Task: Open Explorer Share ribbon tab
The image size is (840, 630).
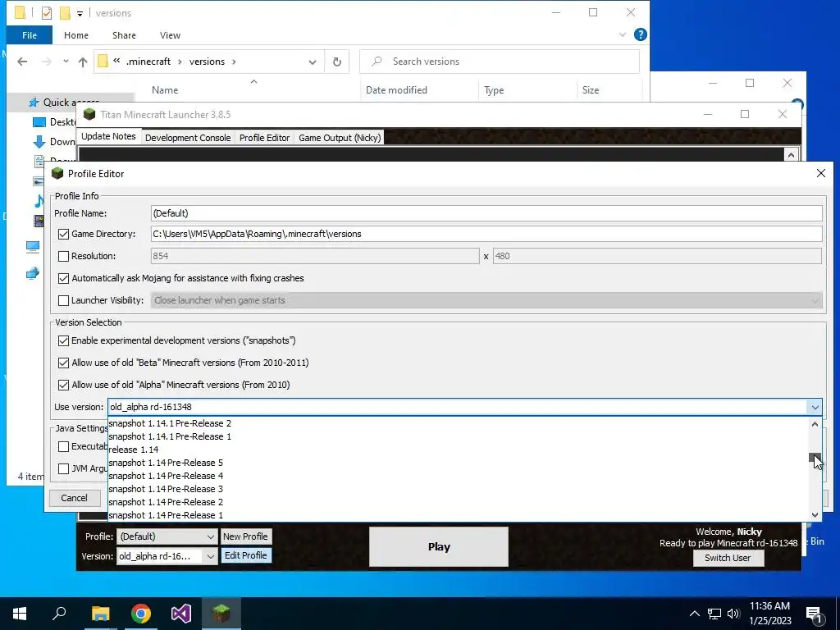Action: point(124,35)
